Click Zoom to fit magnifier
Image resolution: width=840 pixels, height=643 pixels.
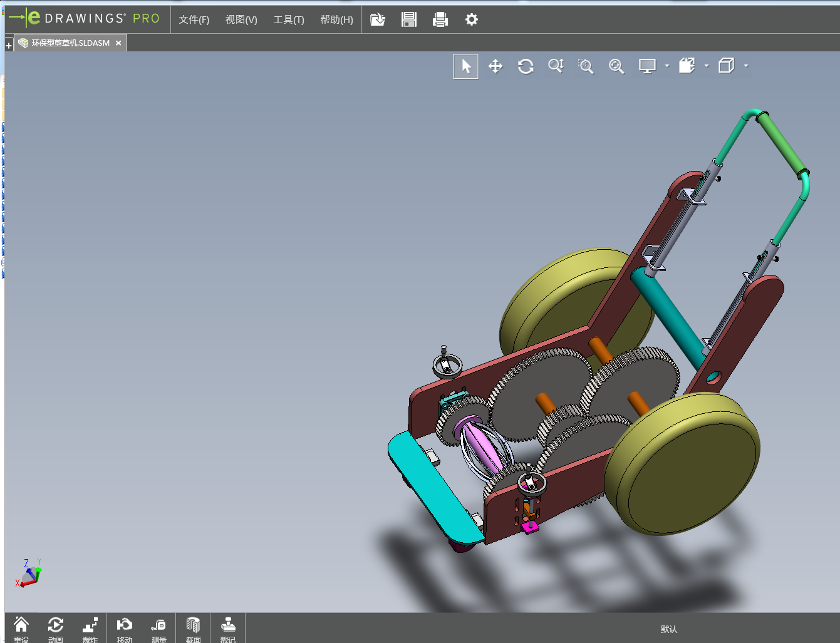[x=616, y=66]
